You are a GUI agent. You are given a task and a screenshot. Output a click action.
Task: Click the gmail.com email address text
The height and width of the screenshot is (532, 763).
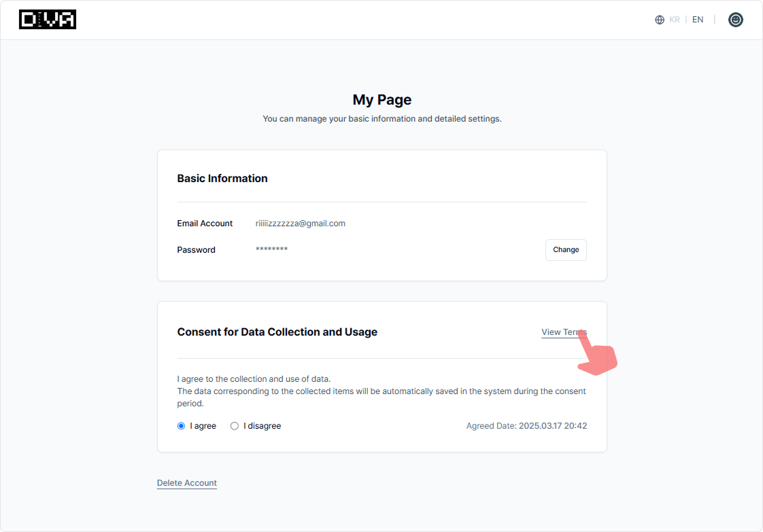(x=300, y=224)
